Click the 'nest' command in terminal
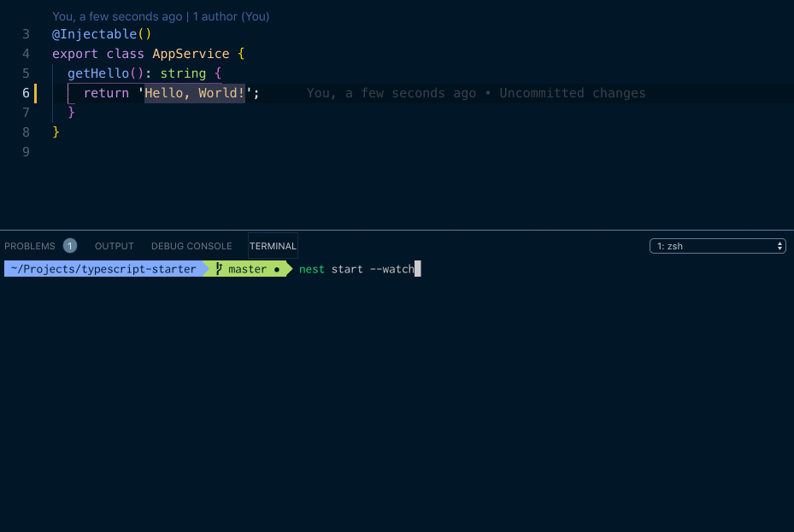The height and width of the screenshot is (532, 794). (311, 269)
